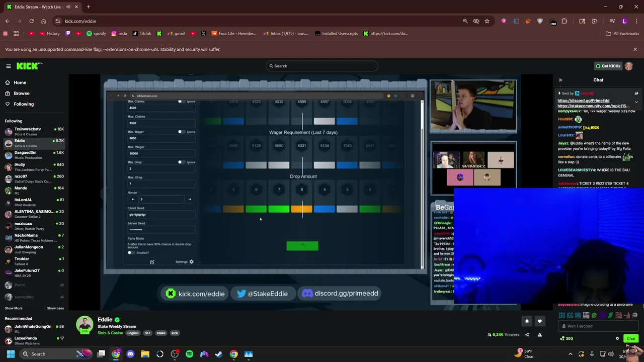Open the gmail bookmark
644x362 pixels.
(176, 34)
